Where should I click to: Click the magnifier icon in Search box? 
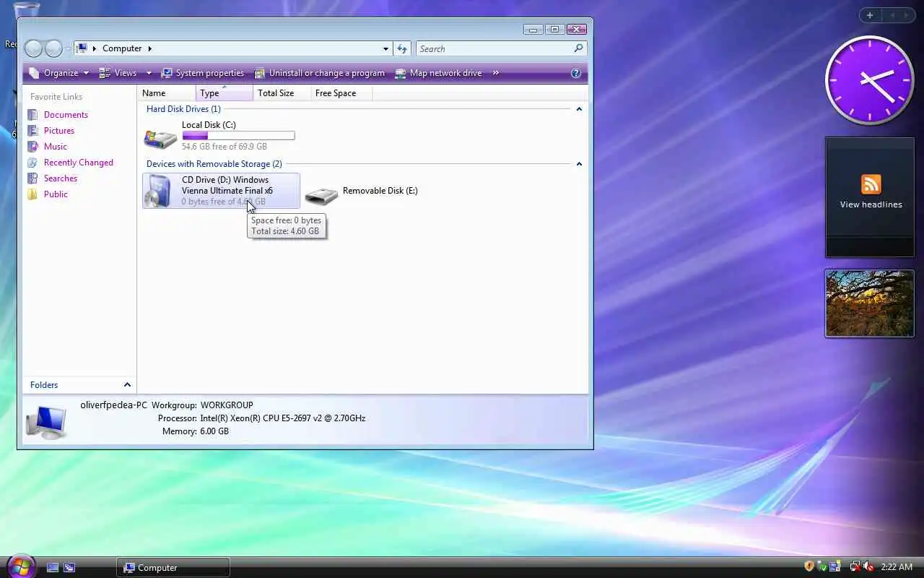[578, 48]
